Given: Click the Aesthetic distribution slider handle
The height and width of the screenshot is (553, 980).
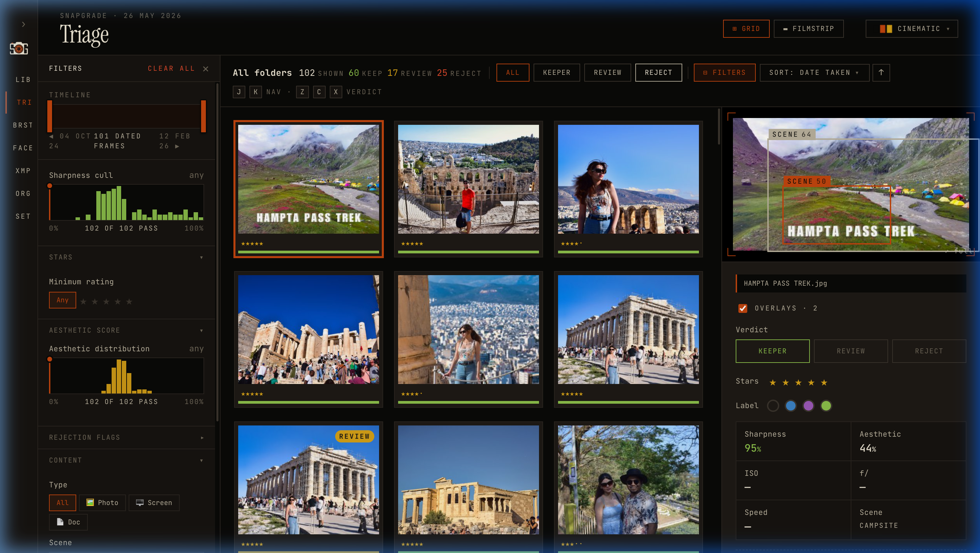Looking at the screenshot, I should [49, 359].
